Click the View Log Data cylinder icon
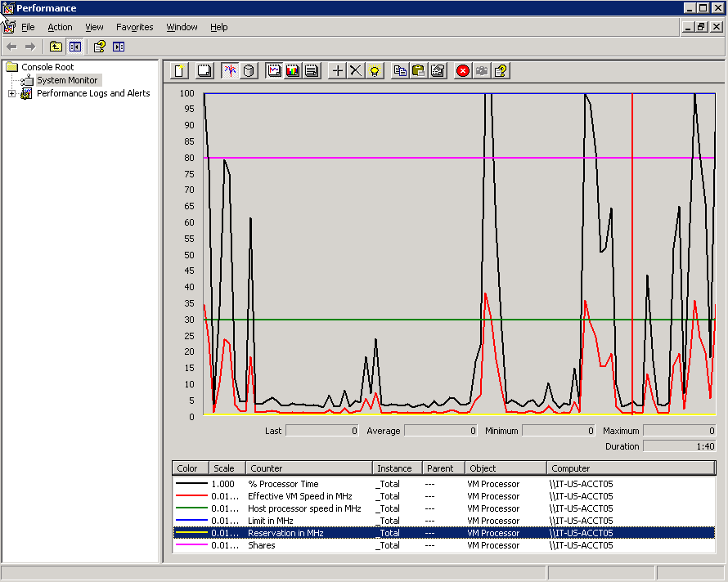 coord(249,71)
